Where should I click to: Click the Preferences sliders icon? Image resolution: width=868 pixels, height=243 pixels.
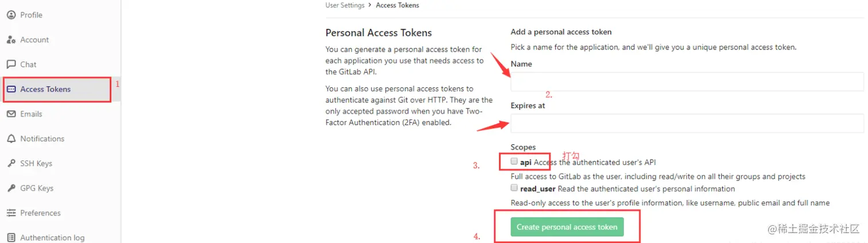[x=11, y=213]
